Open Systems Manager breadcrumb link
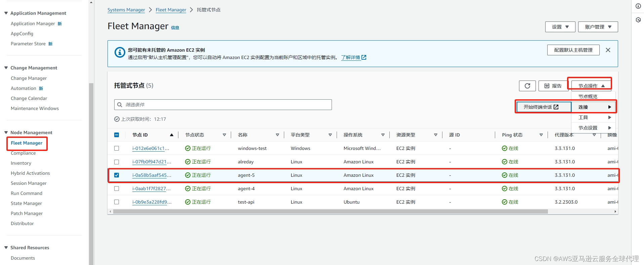This screenshot has width=644, height=265. [126, 10]
